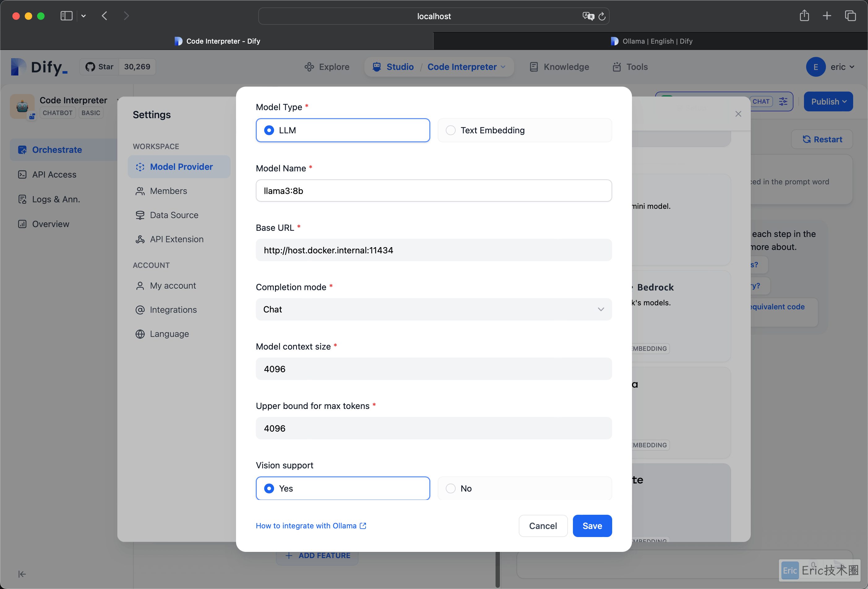Image resolution: width=868 pixels, height=589 pixels.
Task: Open the Explore navigation item
Action: point(327,67)
